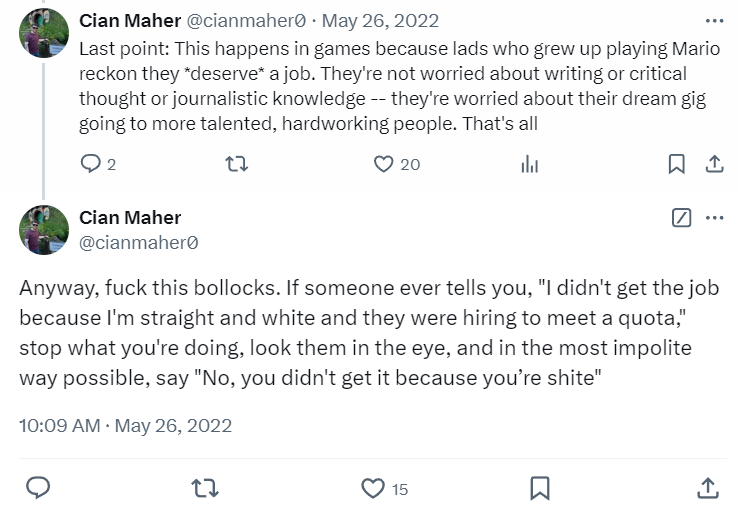Click @cianmaher0 handle under main tweet name

coord(138,241)
